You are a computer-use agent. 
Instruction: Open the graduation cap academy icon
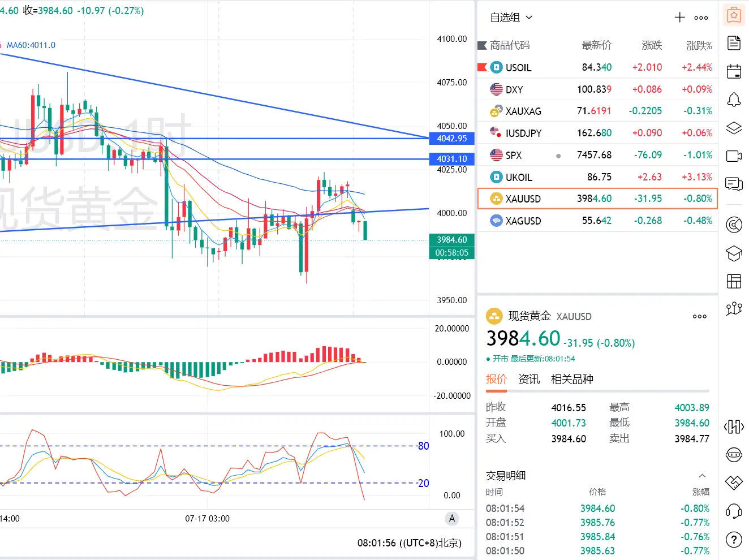click(734, 253)
